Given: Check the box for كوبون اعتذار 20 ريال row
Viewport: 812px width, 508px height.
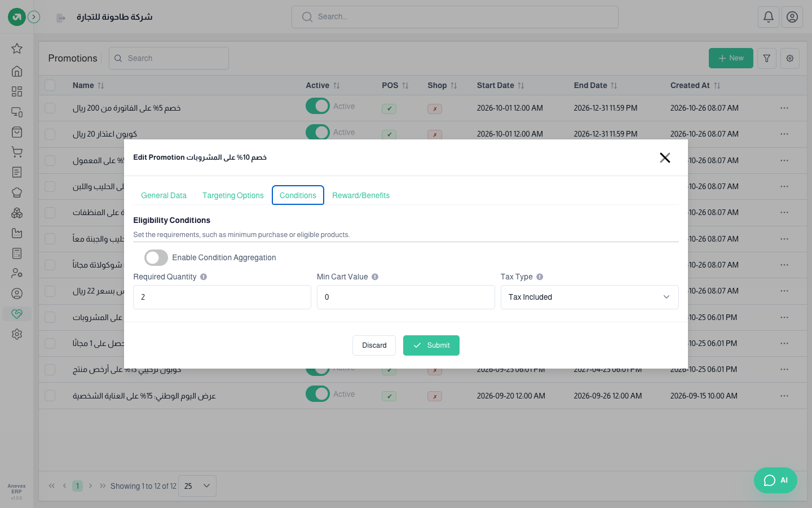Looking at the screenshot, I should tap(50, 134).
